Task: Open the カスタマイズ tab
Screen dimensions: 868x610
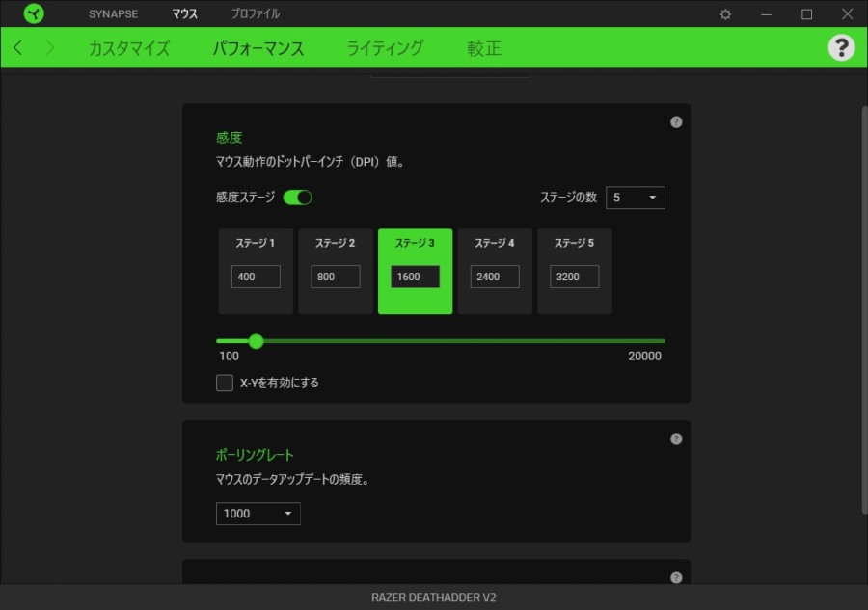Action: click(x=129, y=48)
